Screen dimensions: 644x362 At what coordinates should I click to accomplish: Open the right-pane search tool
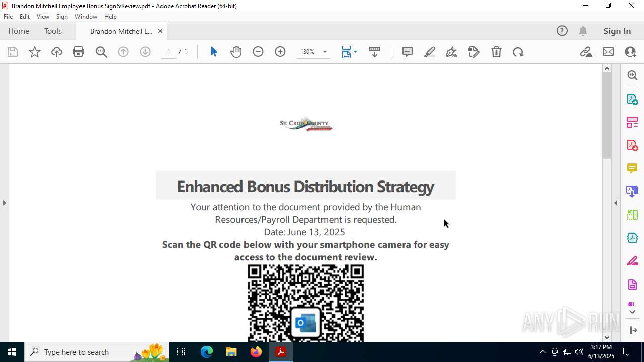(632, 75)
